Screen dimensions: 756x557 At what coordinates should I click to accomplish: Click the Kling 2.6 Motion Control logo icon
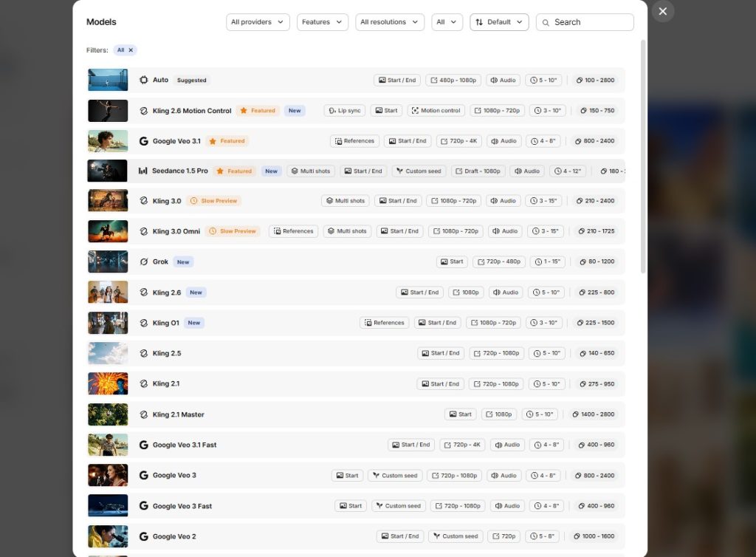[x=144, y=111]
